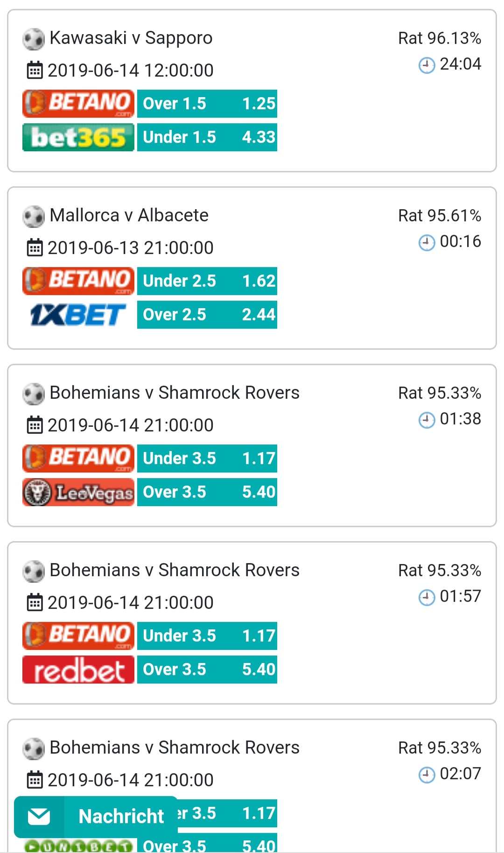The width and height of the screenshot is (504, 853).
Task: Click the calendar icon beside 2019-06-14 12:00:00
Action: [35, 70]
